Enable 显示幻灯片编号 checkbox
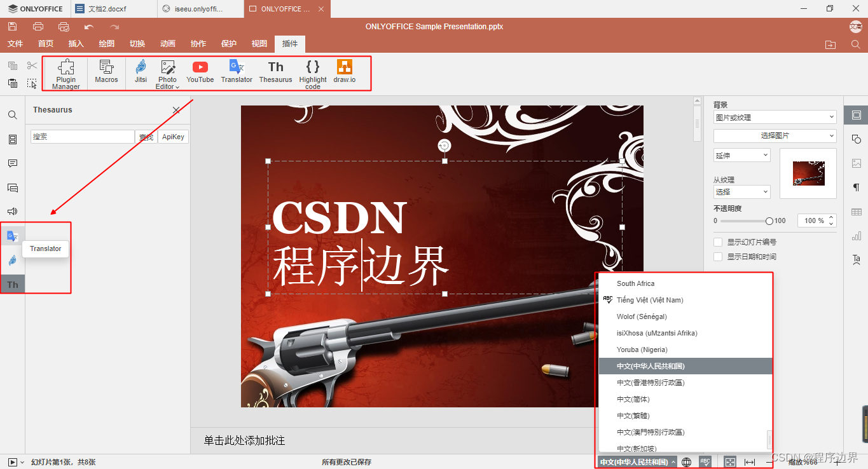868x469 pixels. [718, 242]
